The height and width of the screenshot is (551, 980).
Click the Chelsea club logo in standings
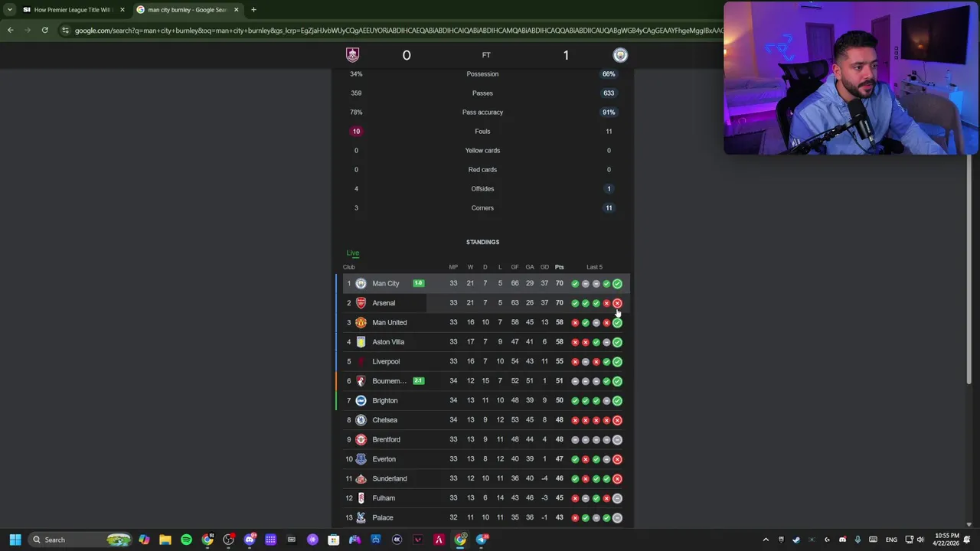point(361,420)
